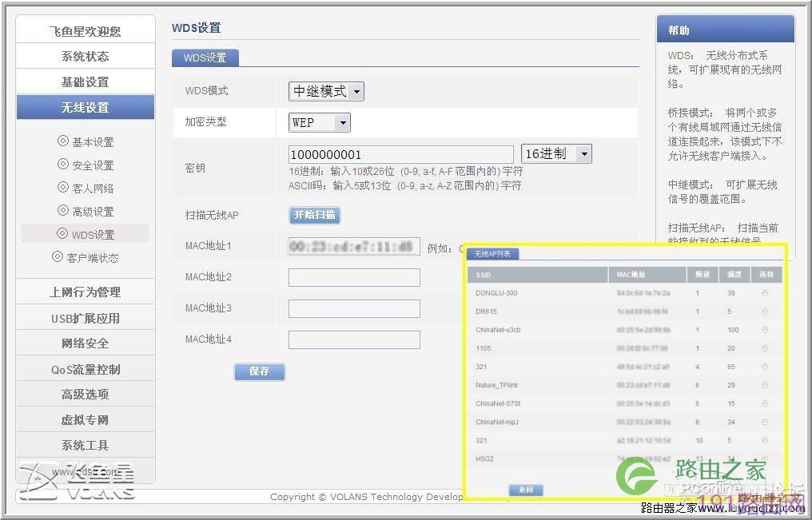Go to the 网络安全 section
Screen dimensions: 812x520
pos(86,343)
